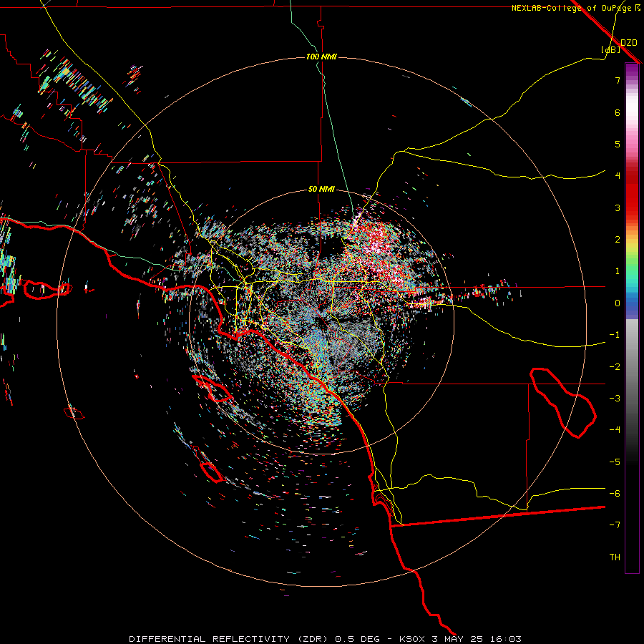Click the color scale value 3
644x644 pixels.
point(618,208)
